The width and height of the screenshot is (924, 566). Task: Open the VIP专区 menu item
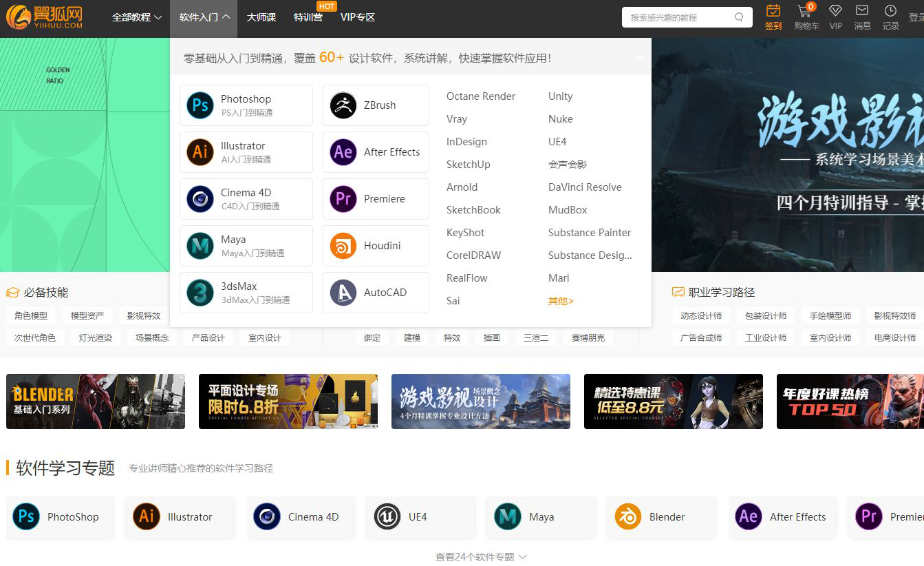tap(358, 17)
